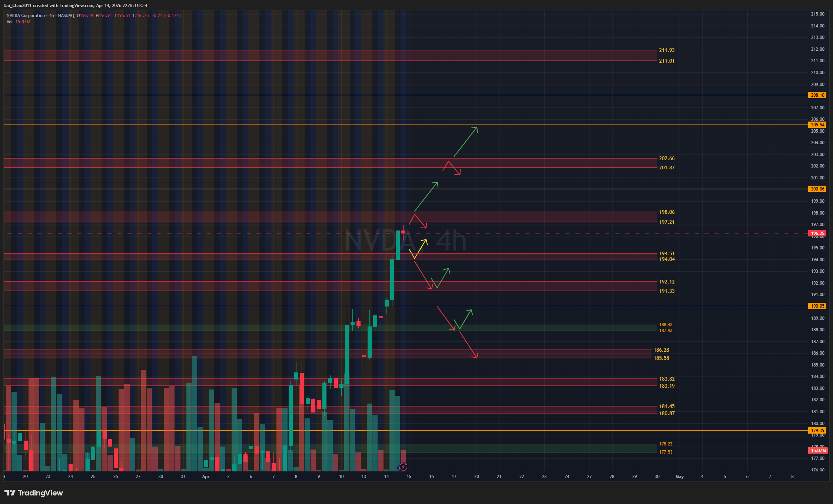Click the Vol indicator legend label
The width and height of the screenshot is (833, 504).
click(x=10, y=22)
